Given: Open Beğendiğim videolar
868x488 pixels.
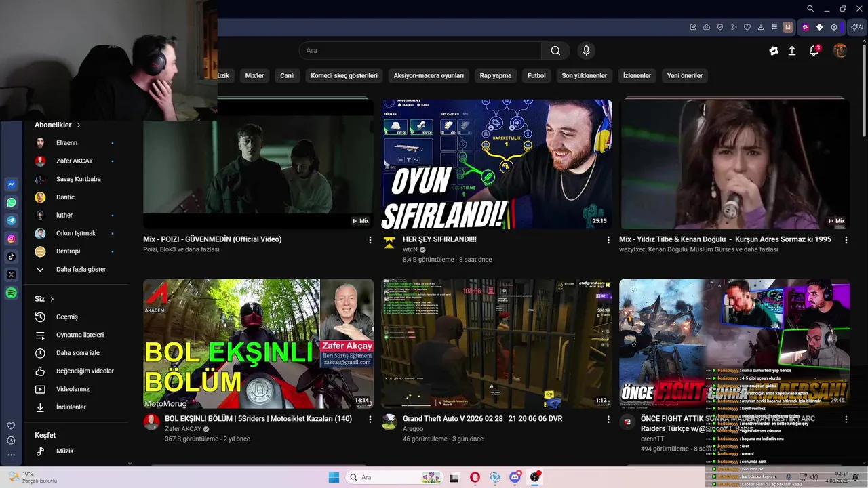Looking at the screenshot, I should tap(75, 371).
